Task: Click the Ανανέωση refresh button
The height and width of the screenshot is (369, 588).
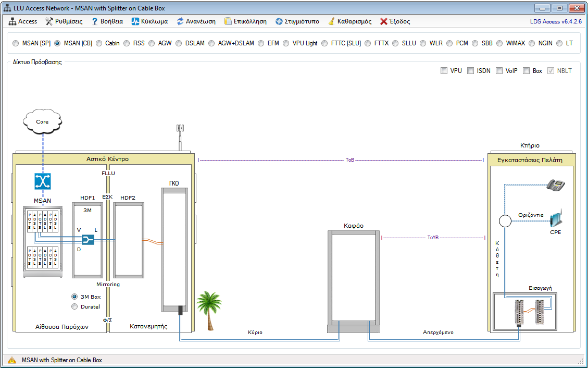Action: (x=196, y=21)
